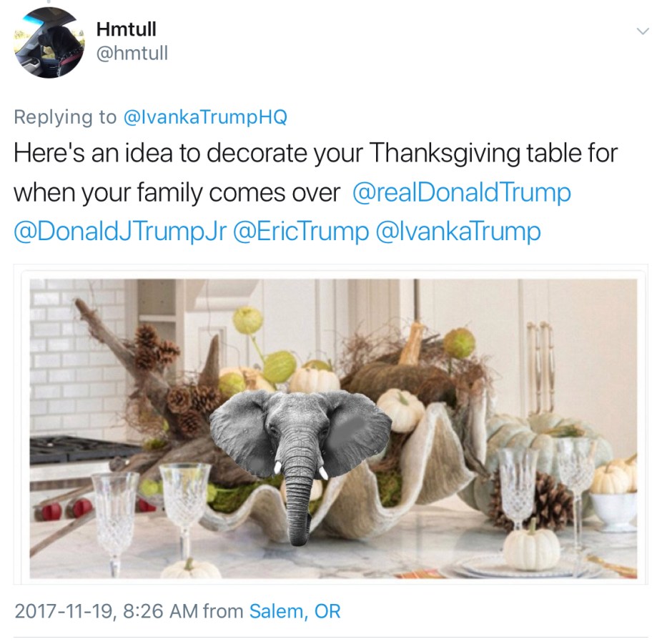Expand the tweet options chevron menu
The height and width of the screenshot is (644, 672).
[x=643, y=31]
